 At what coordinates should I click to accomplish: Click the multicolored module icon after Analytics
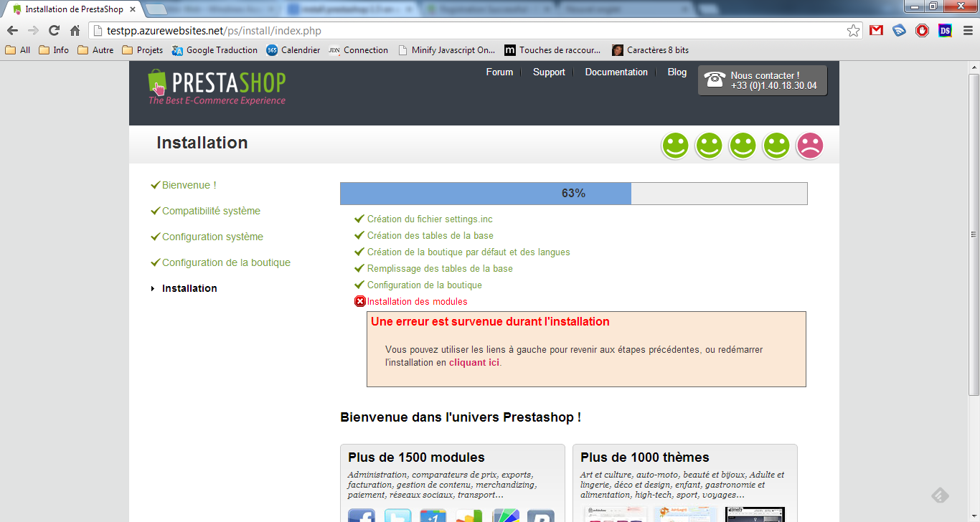click(x=505, y=516)
